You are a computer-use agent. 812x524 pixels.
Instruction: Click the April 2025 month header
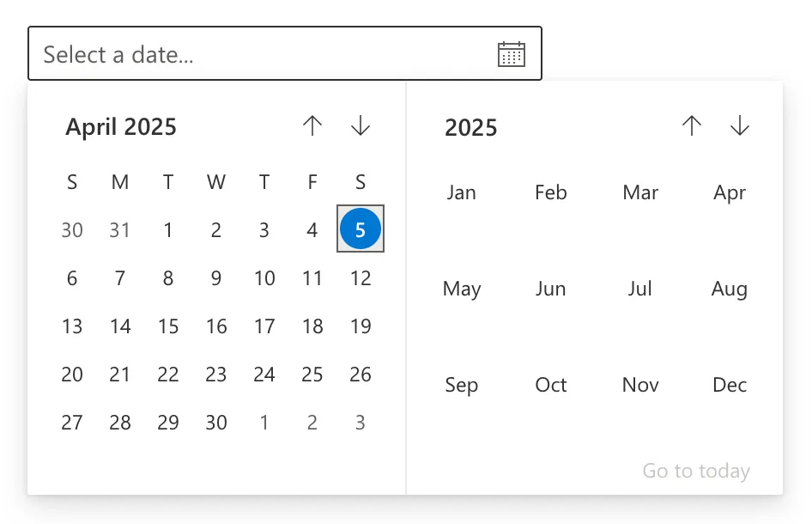coord(121,127)
